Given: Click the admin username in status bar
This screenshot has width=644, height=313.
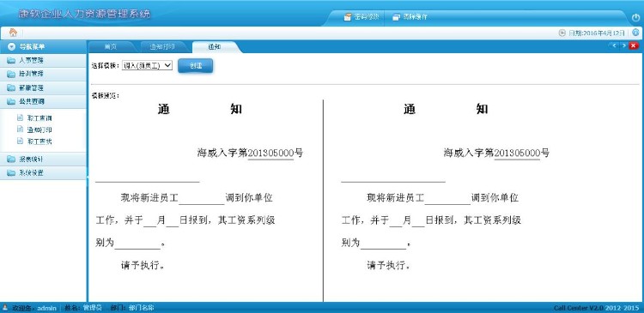Looking at the screenshot, I should tap(46, 308).
